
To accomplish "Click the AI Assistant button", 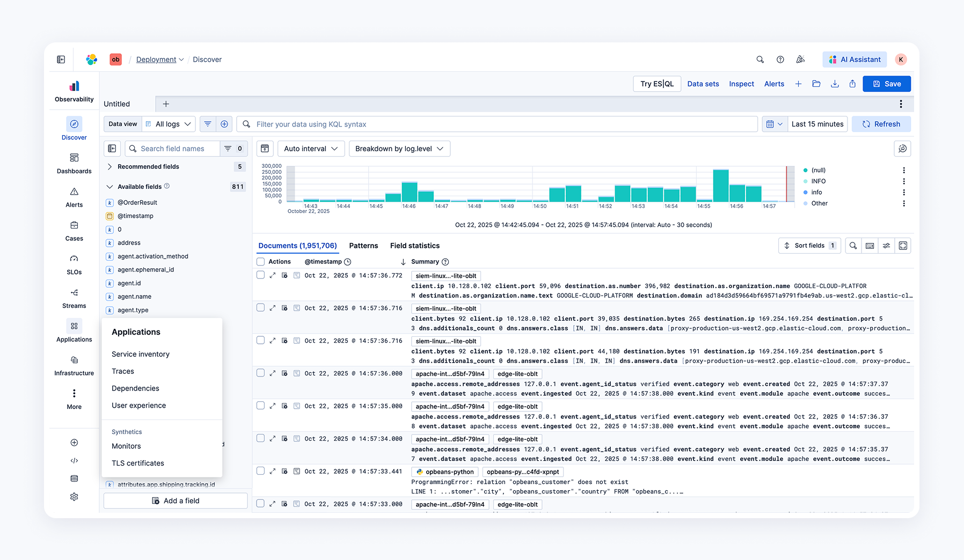I will click(855, 60).
